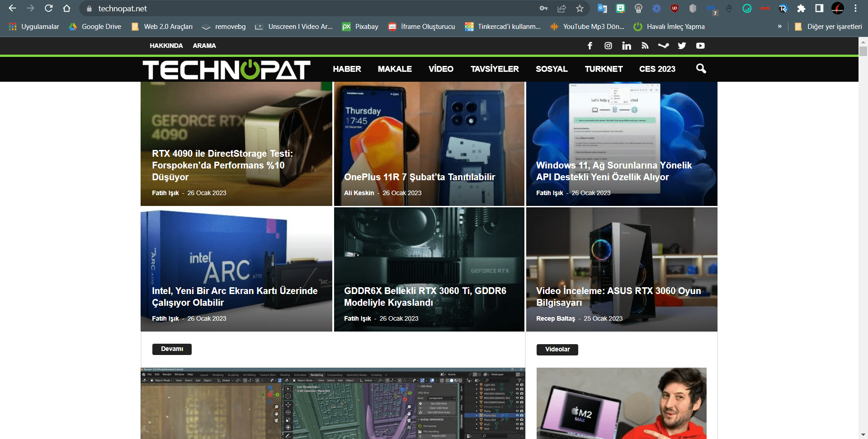Open the HABER menu item

tap(347, 69)
